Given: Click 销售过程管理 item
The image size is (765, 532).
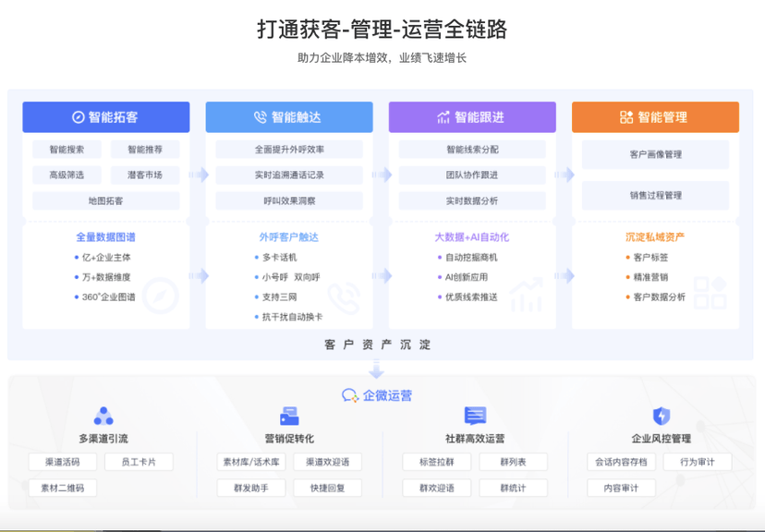Looking at the screenshot, I should (x=655, y=196).
